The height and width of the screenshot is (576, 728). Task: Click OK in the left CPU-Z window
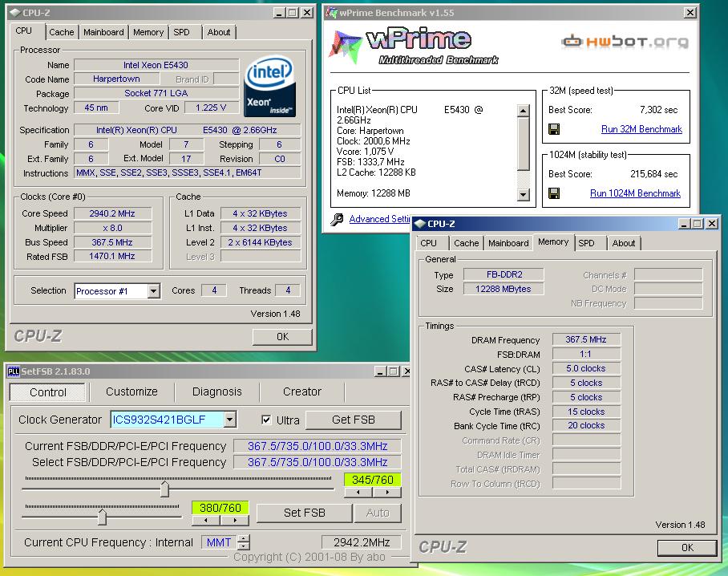[x=282, y=337]
